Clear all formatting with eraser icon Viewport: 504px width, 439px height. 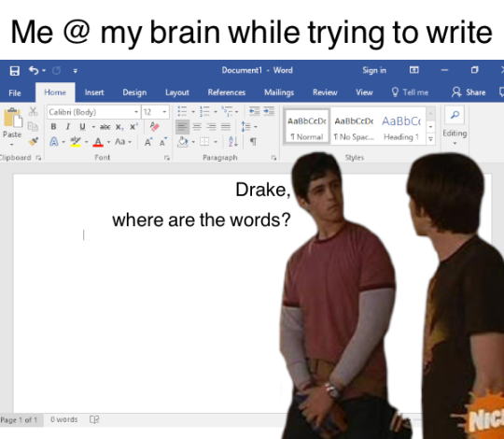(x=155, y=126)
